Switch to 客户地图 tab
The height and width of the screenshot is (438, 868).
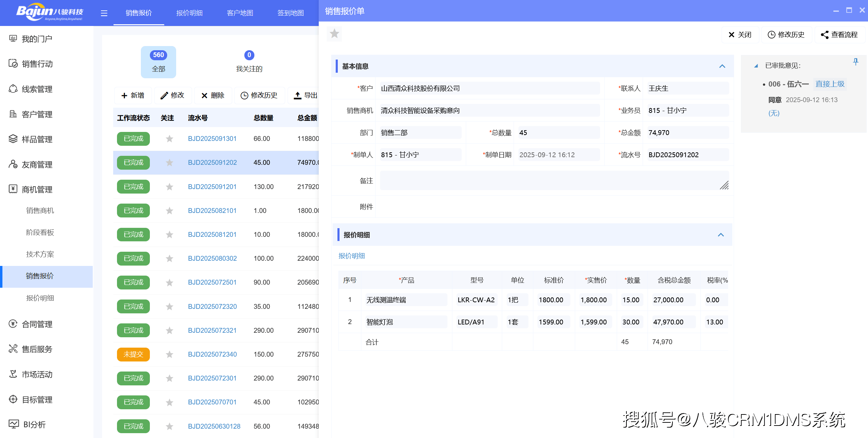[240, 13]
